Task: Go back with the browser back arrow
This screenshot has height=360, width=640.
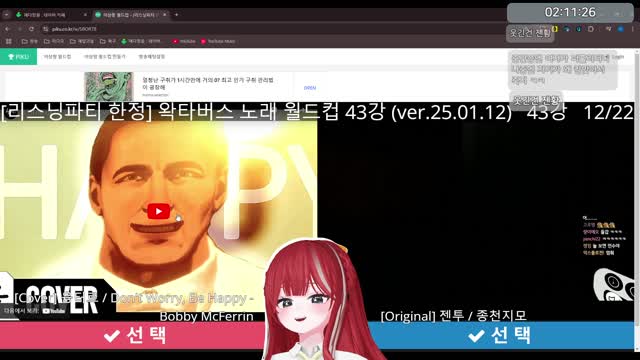Action: click(x=7, y=29)
